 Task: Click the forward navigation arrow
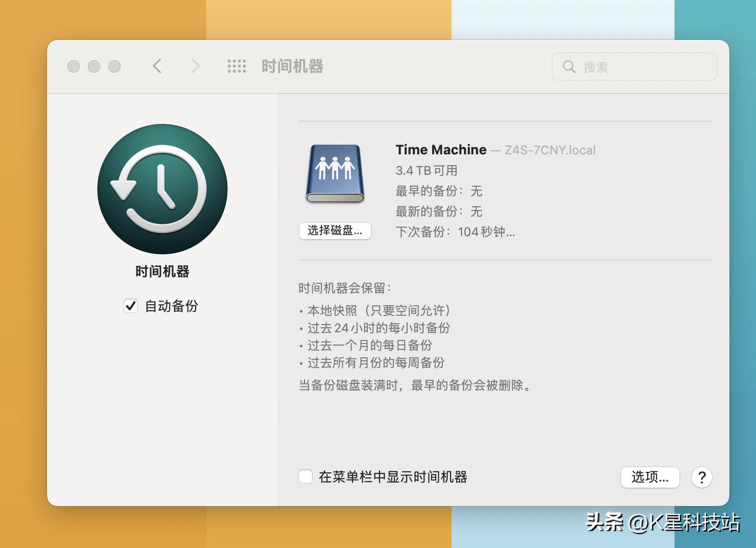point(195,66)
